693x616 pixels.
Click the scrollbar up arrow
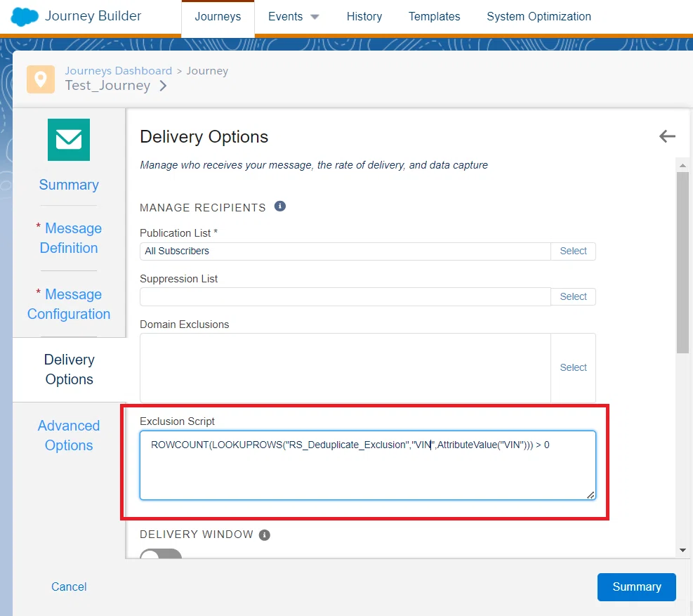click(683, 165)
